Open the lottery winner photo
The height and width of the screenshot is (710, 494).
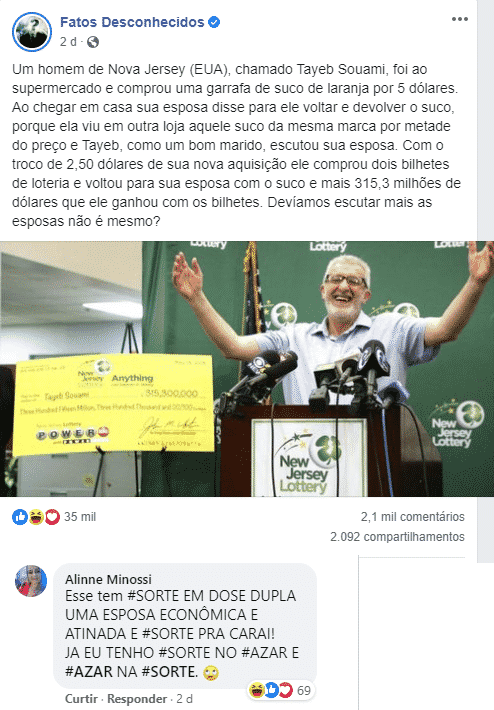point(247,369)
